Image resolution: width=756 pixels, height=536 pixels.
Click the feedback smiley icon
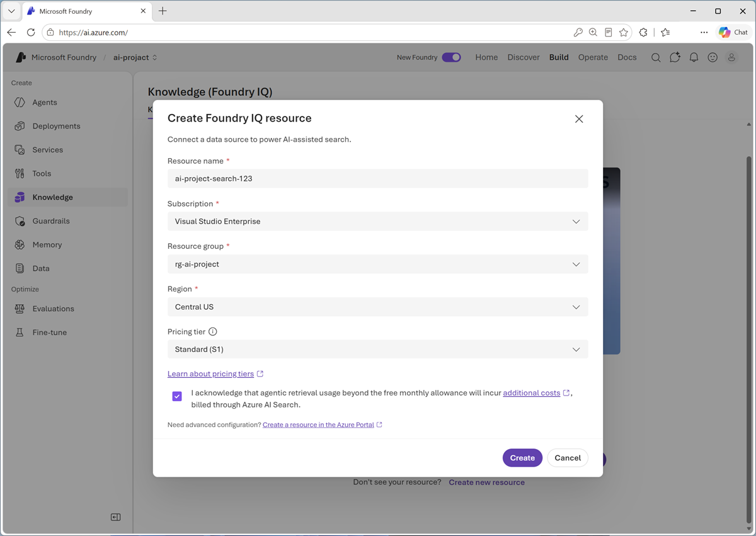point(713,57)
